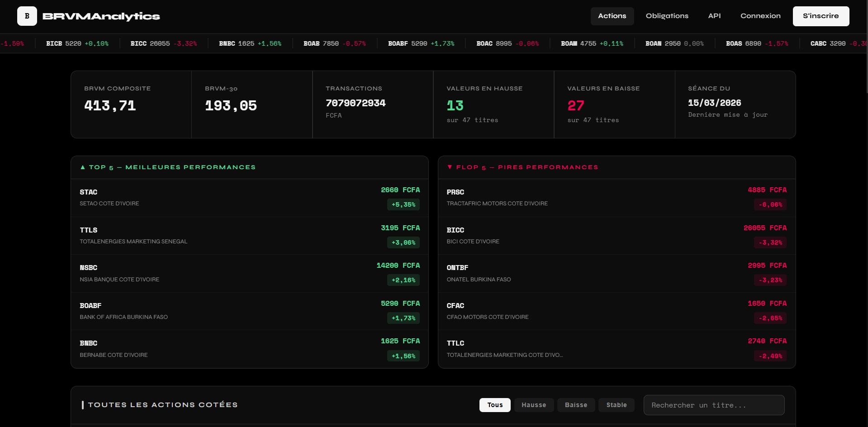Viewport: 868px width, 427px height.
Task: Filter stocks by Hausse
Action: [533, 405]
